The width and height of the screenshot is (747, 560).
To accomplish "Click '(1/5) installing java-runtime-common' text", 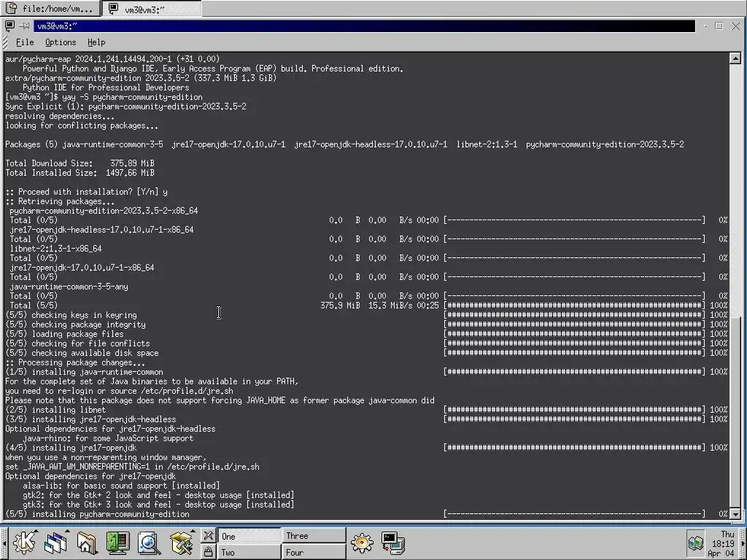I will click(x=84, y=372).
